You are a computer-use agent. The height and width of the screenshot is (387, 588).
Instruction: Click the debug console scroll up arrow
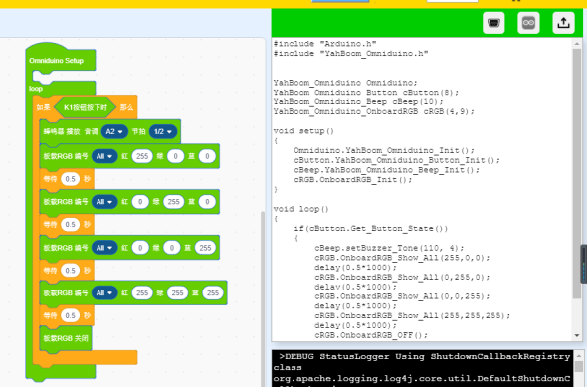[x=579, y=355]
